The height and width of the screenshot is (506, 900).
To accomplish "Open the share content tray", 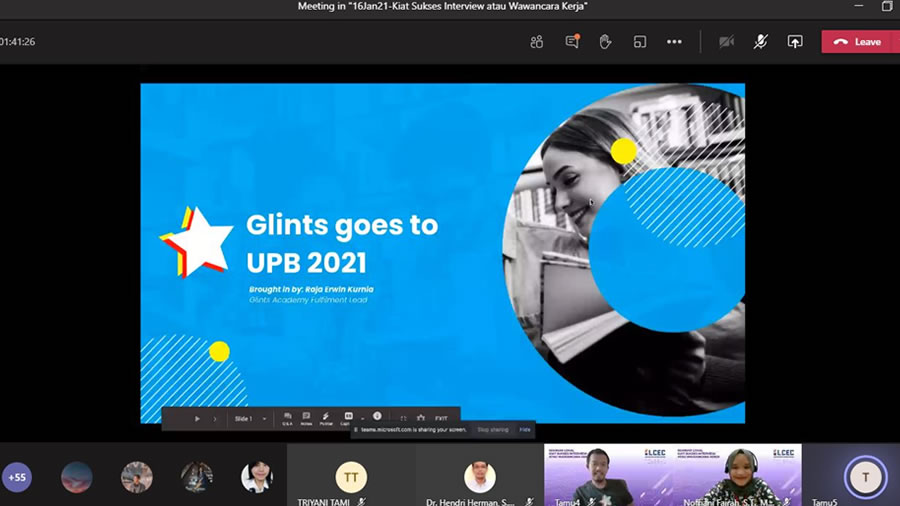I will (x=795, y=42).
